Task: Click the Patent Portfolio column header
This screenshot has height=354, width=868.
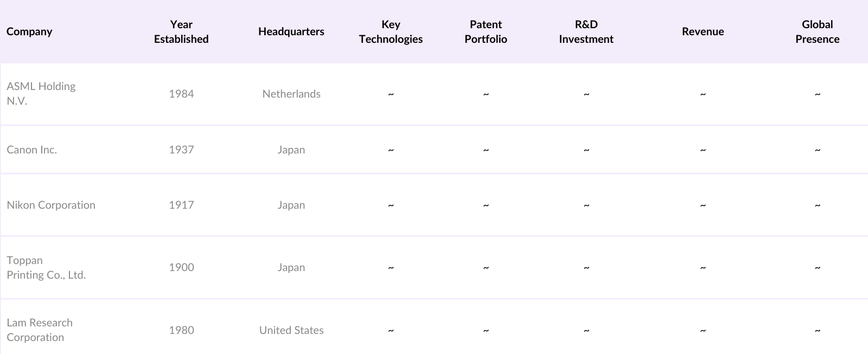Action: (x=486, y=31)
